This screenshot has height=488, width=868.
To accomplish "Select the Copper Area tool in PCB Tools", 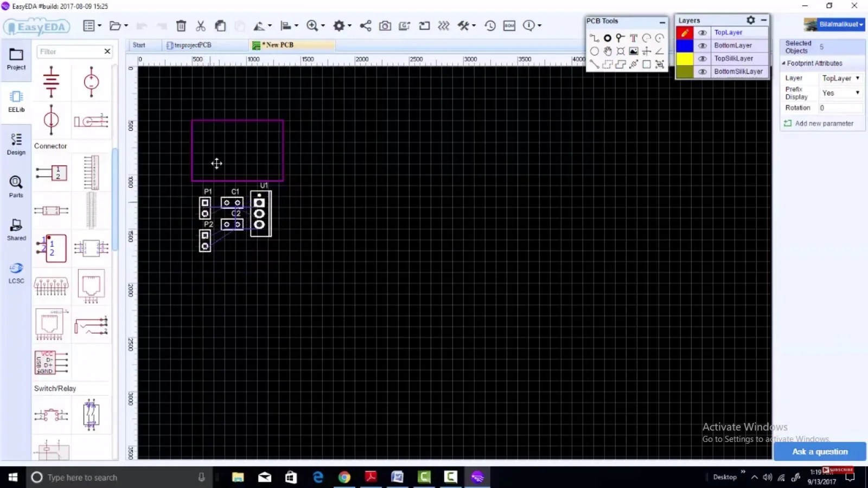I will coord(608,64).
